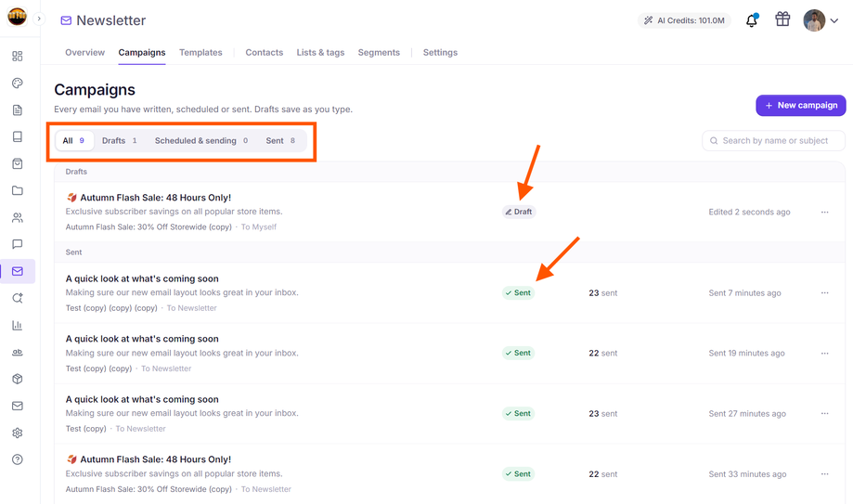This screenshot has height=504, width=853.
Task: Open the book icon in sidebar
Action: click(x=18, y=136)
